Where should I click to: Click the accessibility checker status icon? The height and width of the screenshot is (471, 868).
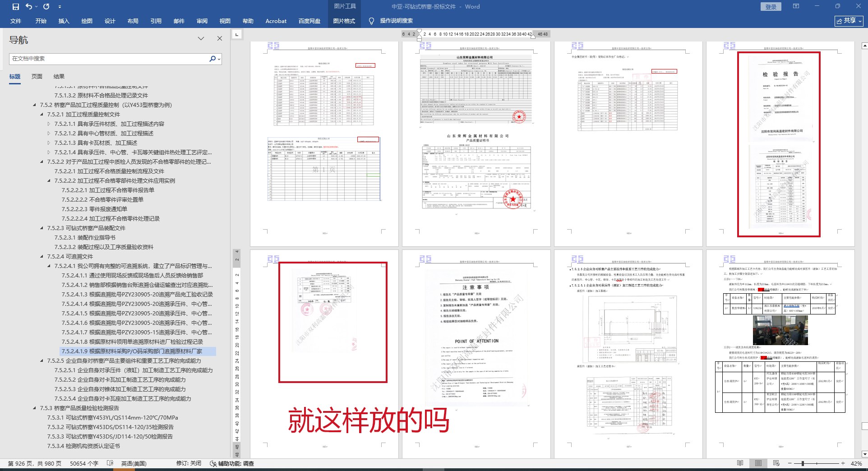tap(213, 463)
